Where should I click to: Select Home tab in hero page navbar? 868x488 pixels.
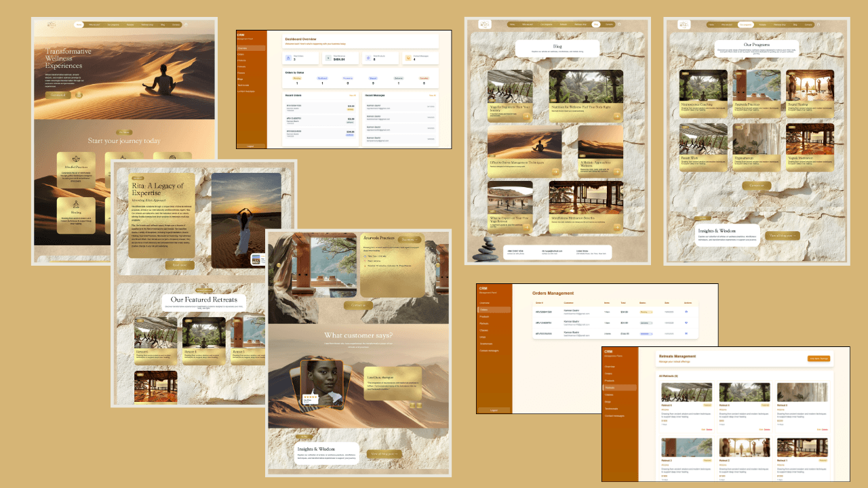(79, 24)
